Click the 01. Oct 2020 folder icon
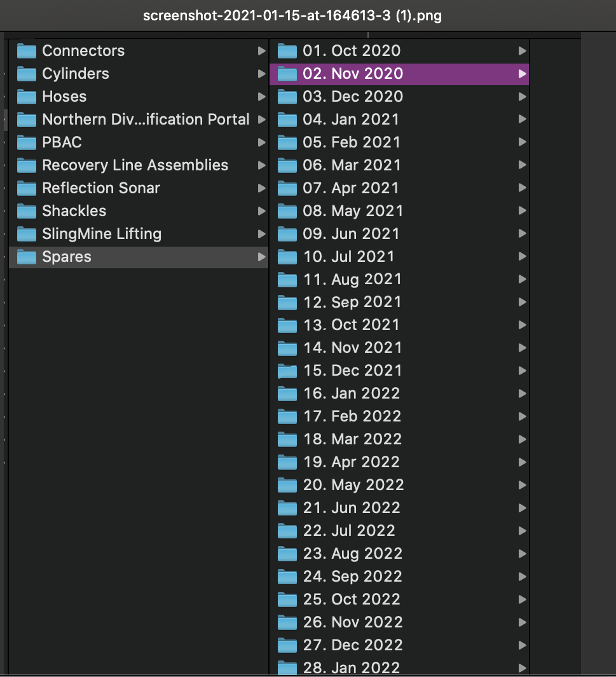 click(x=287, y=51)
